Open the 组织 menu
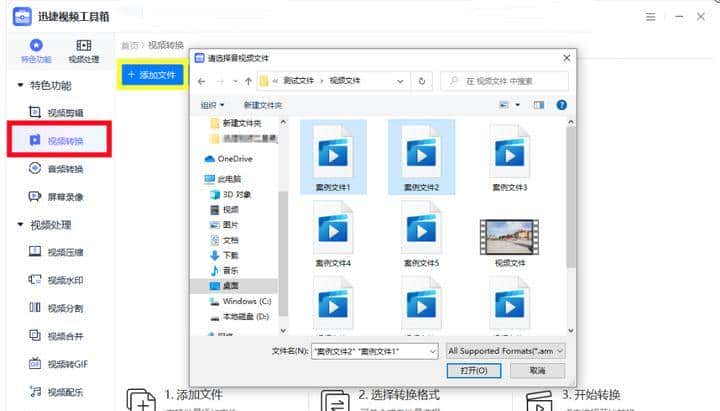This screenshot has height=411, width=720. point(212,105)
